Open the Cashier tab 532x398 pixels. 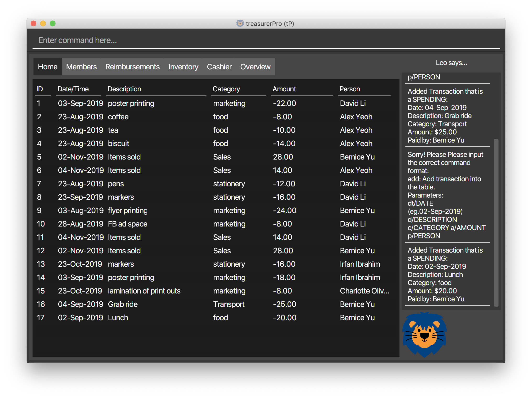pyautogui.click(x=219, y=67)
